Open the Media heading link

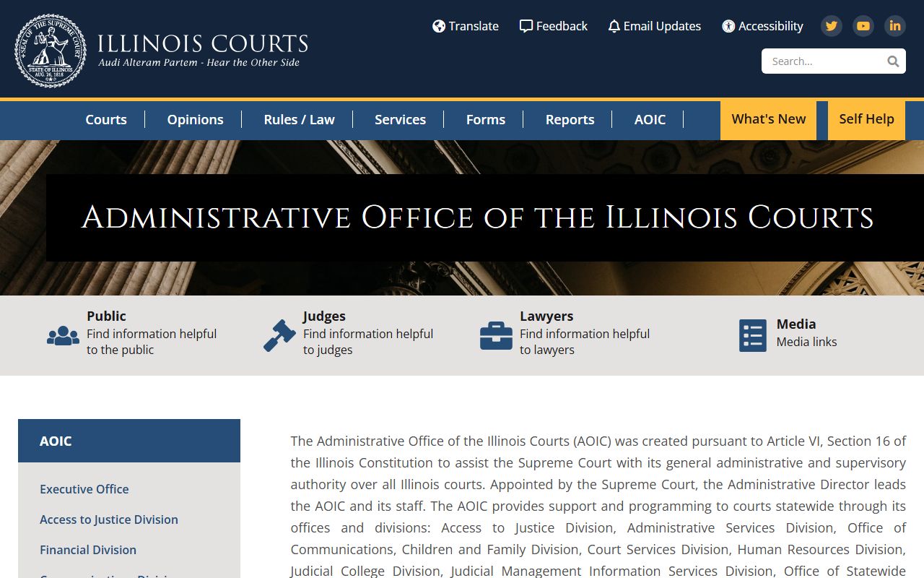796,324
